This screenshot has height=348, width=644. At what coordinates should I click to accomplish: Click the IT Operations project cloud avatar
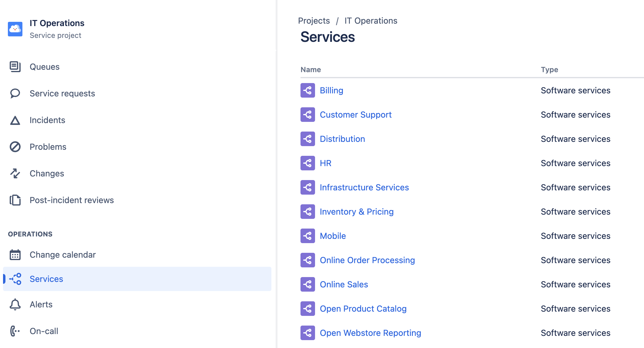(x=15, y=29)
